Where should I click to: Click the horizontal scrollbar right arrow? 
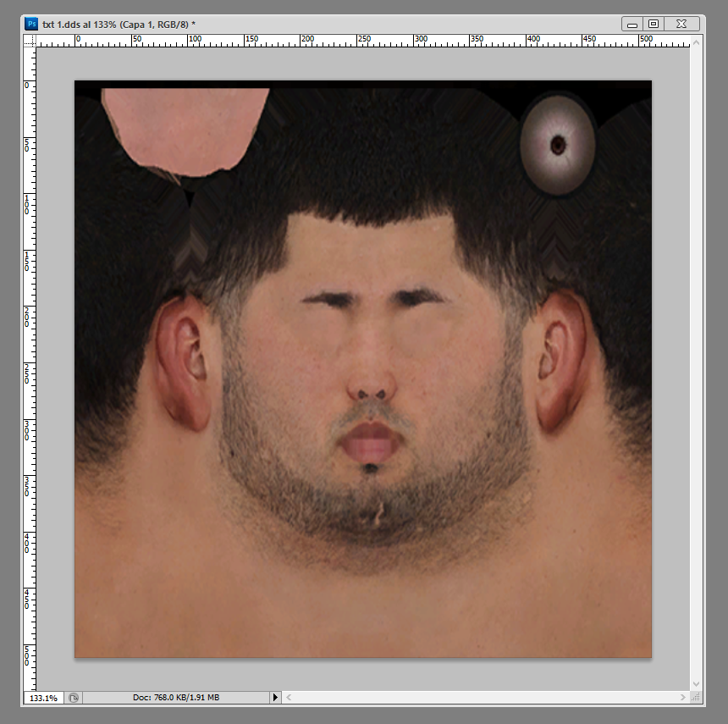pos(682,697)
